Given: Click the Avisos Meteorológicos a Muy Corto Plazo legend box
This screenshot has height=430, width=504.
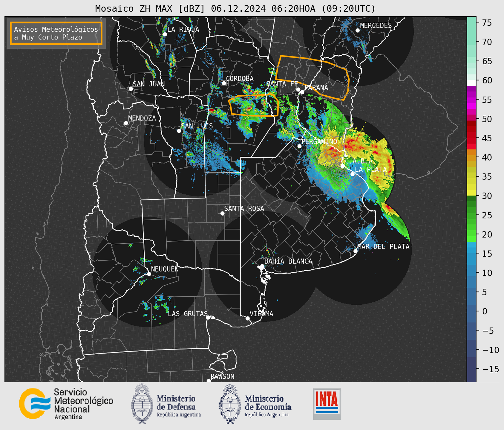Looking at the screenshot, I should click(56, 33).
